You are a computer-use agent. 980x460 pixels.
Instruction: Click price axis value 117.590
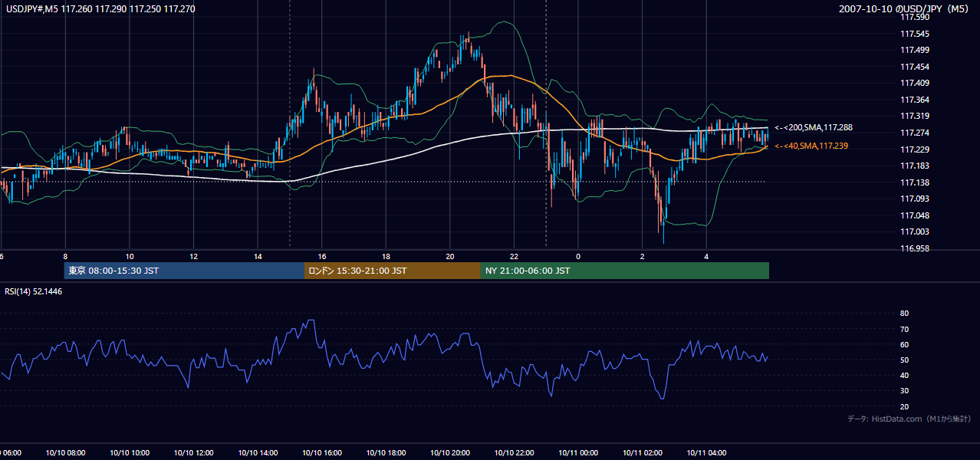click(x=915, y=17)
